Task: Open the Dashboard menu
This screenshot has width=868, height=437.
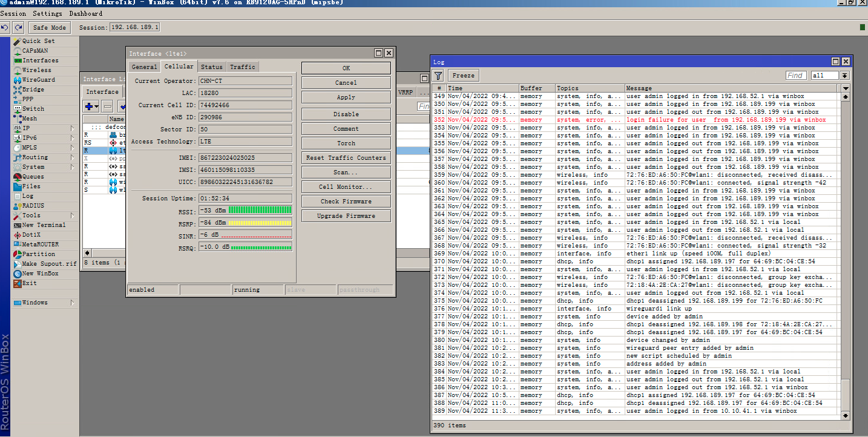Action: (86, 13)
